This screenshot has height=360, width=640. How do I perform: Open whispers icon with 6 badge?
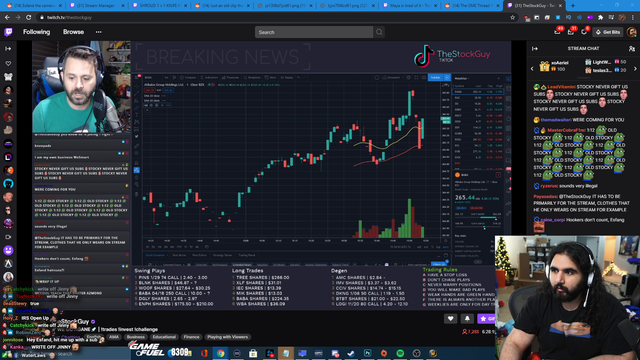pyautogui.click(x=584, y=32)
